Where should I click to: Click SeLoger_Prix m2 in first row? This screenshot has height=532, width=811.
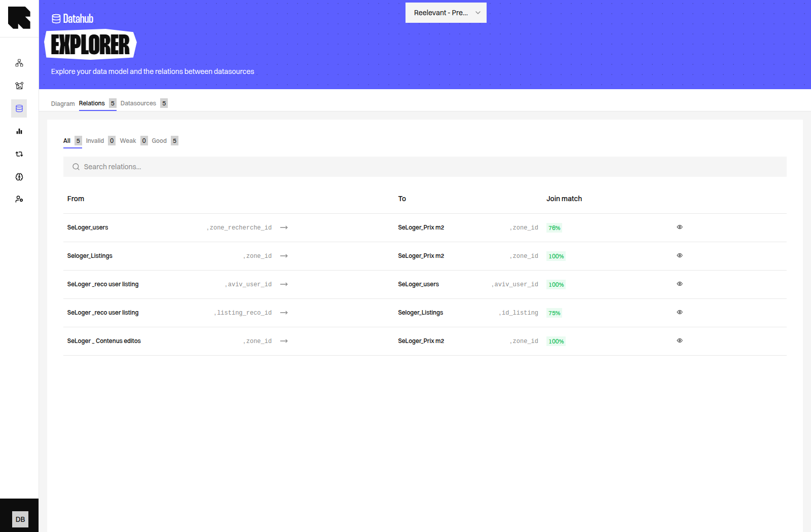[x=421, y=227]
